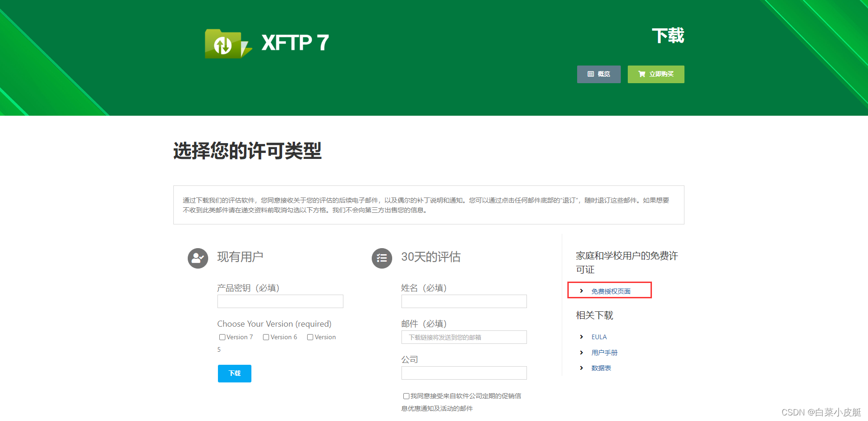Image resolution: width=868 pixels, height=421 pixels.
Task: Expand the chevron before 数据表
Action: click(581, 368)
